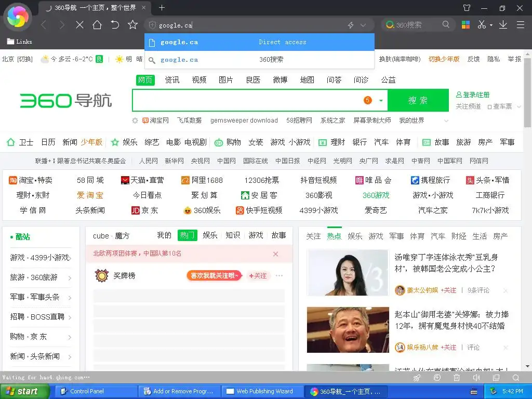Screen dimensions: 532x399
Task: Open the browser main menu icon
Action: click(521, 25)
